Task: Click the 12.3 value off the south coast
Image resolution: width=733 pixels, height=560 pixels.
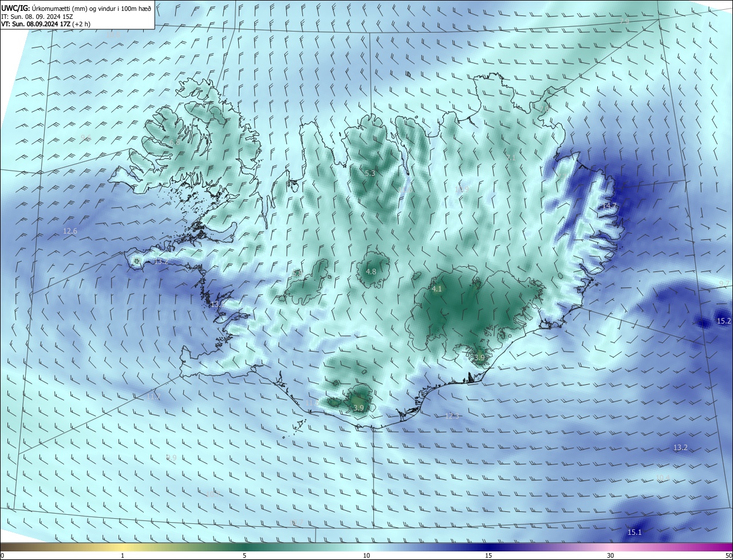Action: (x=452, y=416)
